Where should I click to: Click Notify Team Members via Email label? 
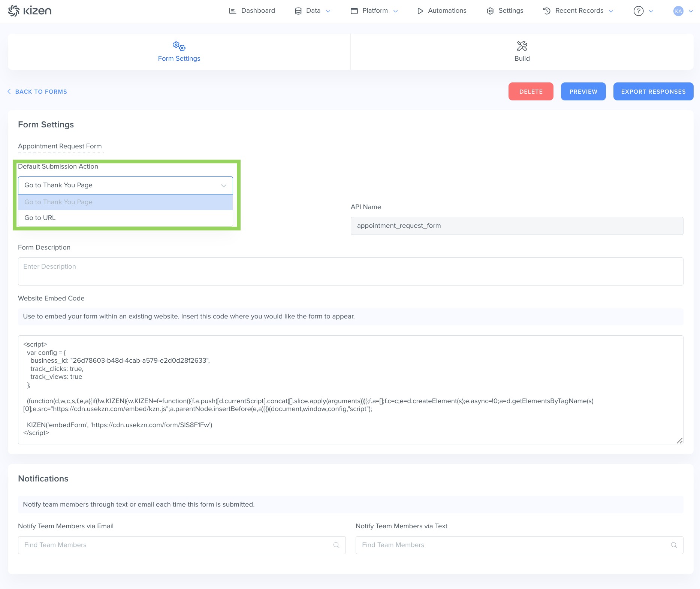[x=66, y=526]
